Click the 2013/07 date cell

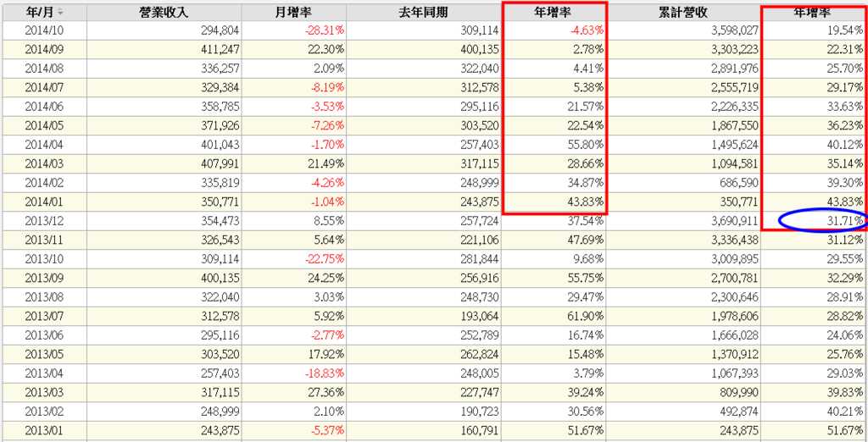pyautogui.click(x=45, y=317)
